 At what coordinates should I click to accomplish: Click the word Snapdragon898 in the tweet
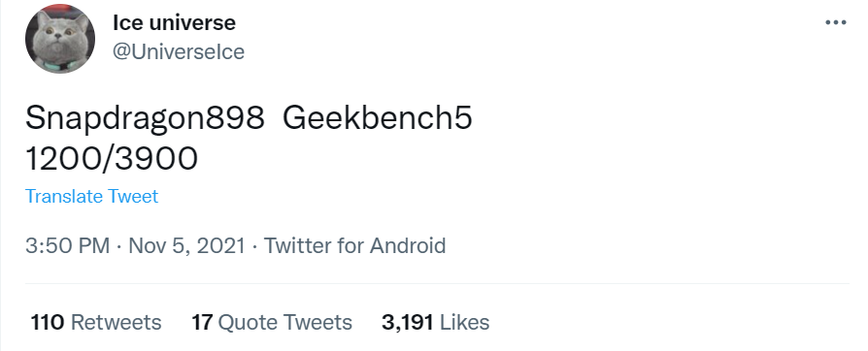145,118
